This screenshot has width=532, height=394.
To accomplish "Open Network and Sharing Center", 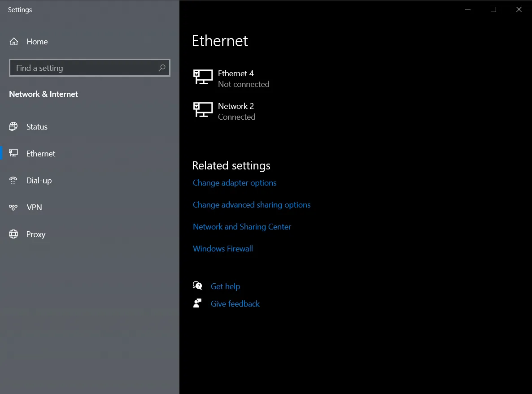I will click(x=242, y=227).
